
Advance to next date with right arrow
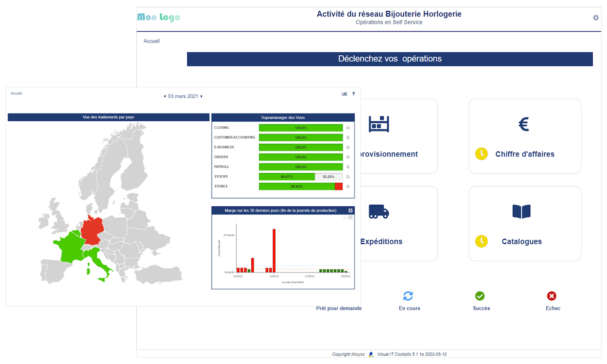201,96
